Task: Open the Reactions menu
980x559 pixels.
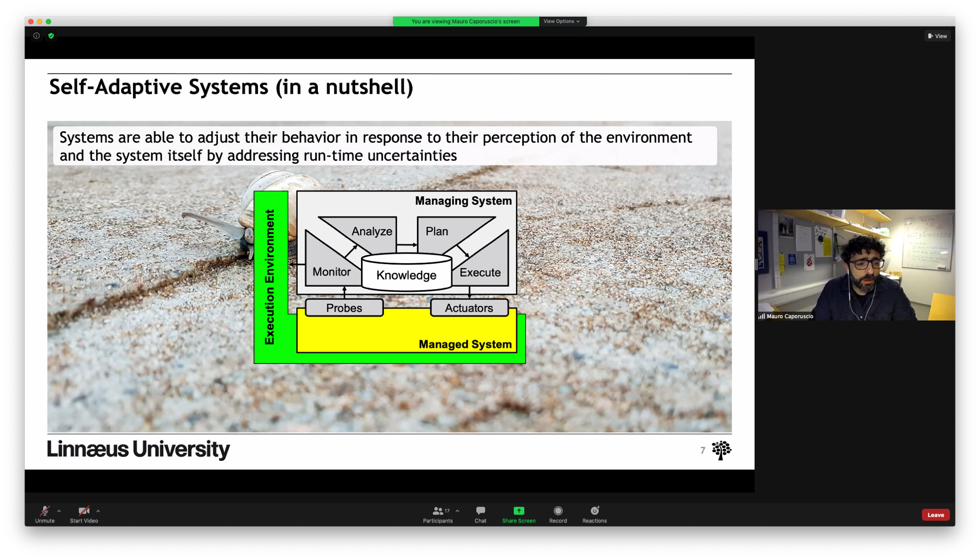Action: [x=594, y=514]
